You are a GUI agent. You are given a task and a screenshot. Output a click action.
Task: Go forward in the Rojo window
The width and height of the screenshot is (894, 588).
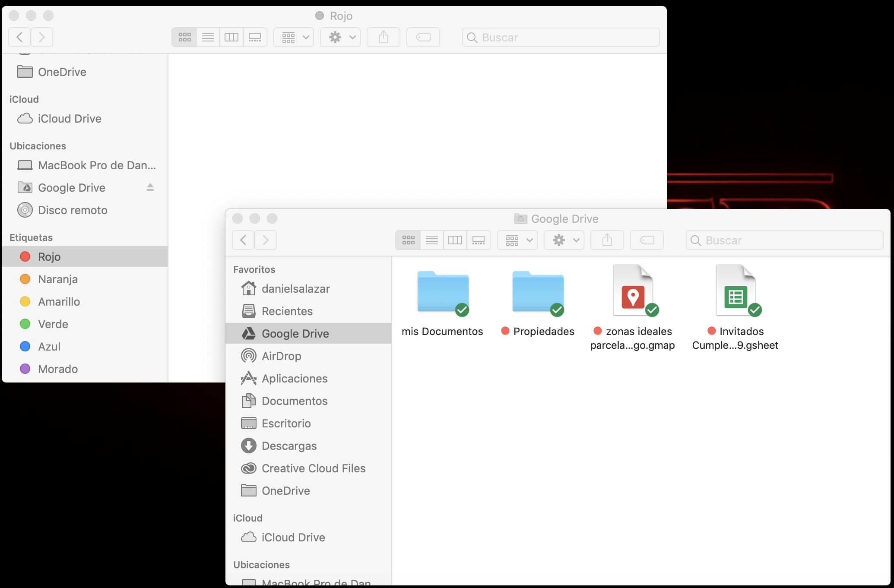[x=42, y=37]
